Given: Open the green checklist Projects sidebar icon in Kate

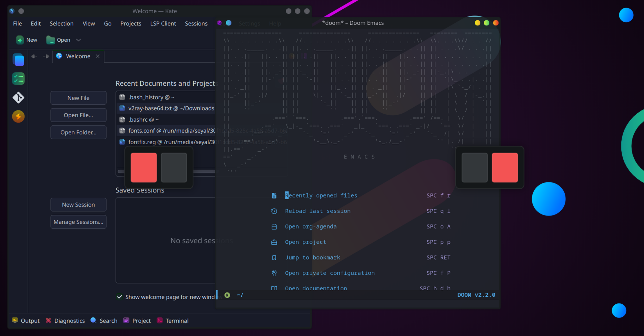Looking at the screenshot, I should coord(18,79).
